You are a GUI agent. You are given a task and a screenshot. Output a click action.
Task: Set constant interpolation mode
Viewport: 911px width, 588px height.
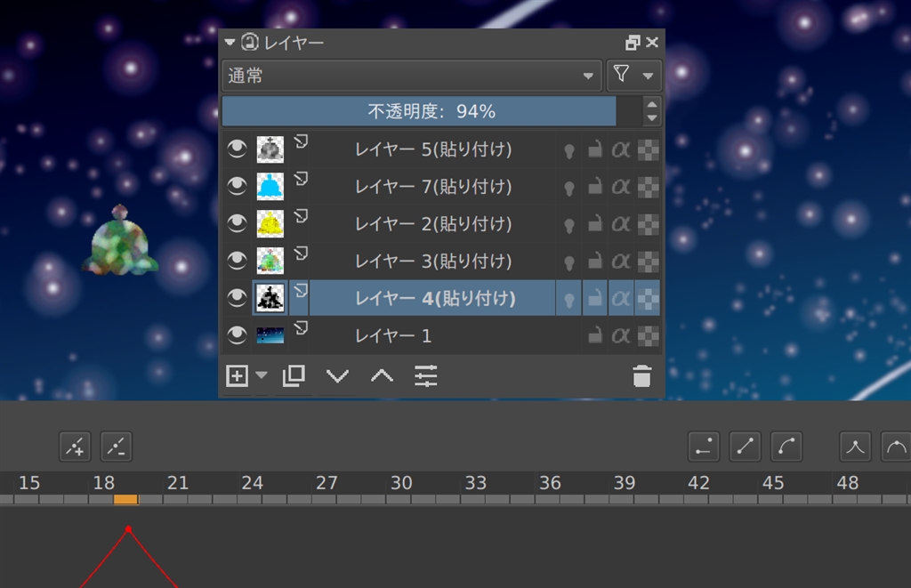coord(704,447)
